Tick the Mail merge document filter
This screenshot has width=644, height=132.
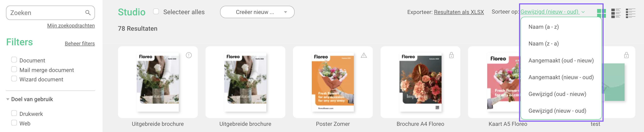(14, 69)
